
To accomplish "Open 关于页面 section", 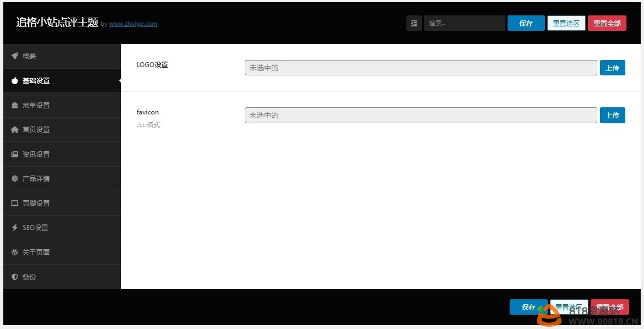I will tap(62, 252).
